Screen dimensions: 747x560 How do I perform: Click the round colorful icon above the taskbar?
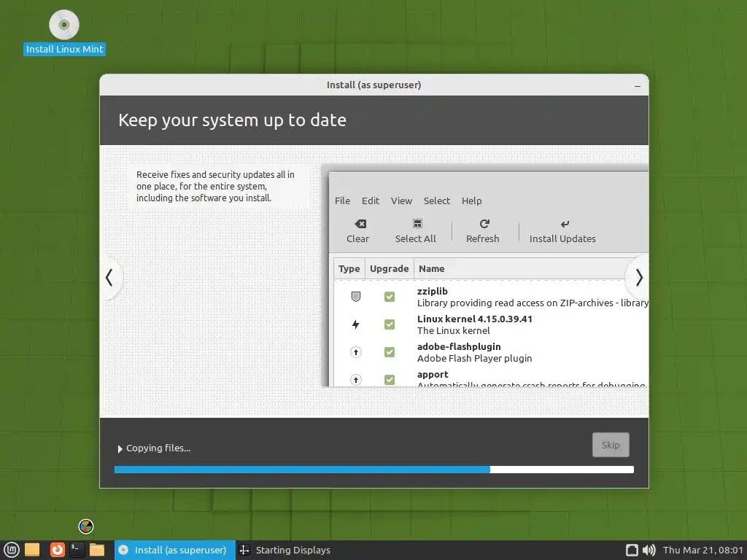(x=86, y=526)
